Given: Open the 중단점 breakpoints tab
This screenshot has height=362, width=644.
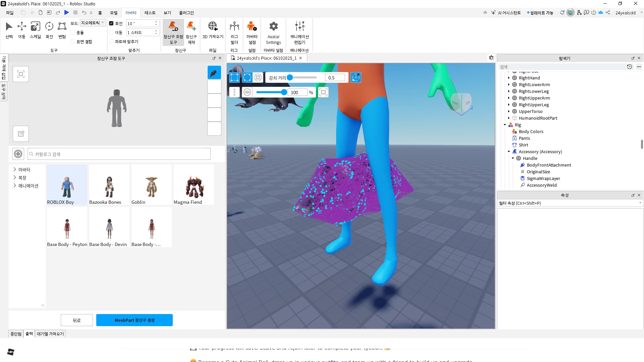Looking at the screenshot, I should (16, 334).
